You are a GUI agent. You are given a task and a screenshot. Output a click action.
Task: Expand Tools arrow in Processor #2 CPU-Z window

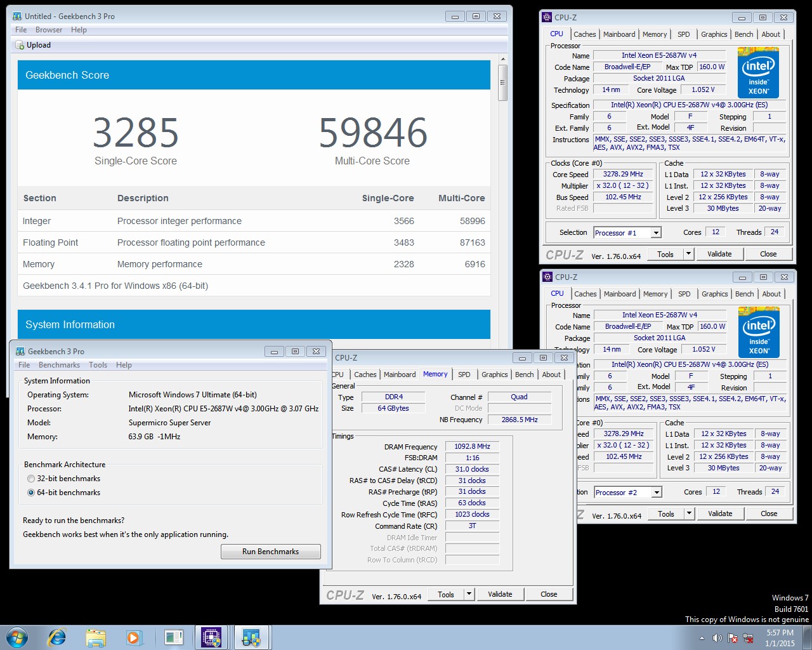coord(689,514)
